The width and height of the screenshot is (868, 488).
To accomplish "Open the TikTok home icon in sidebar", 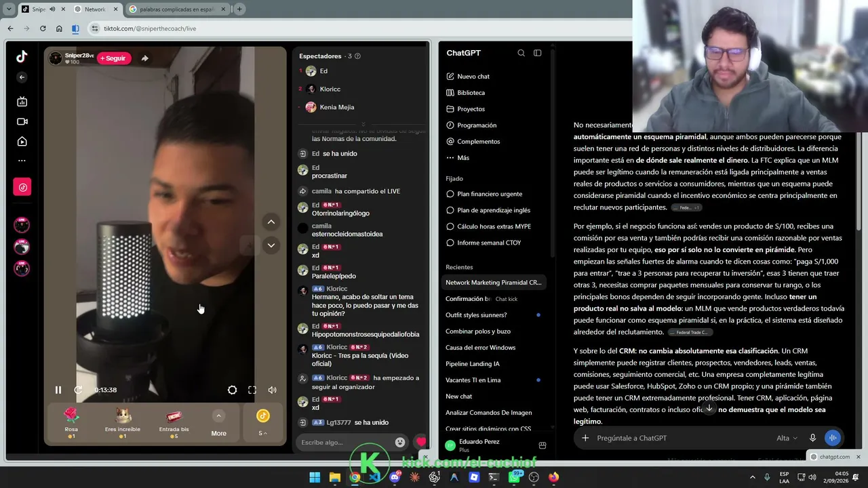I will coord(22,141).
